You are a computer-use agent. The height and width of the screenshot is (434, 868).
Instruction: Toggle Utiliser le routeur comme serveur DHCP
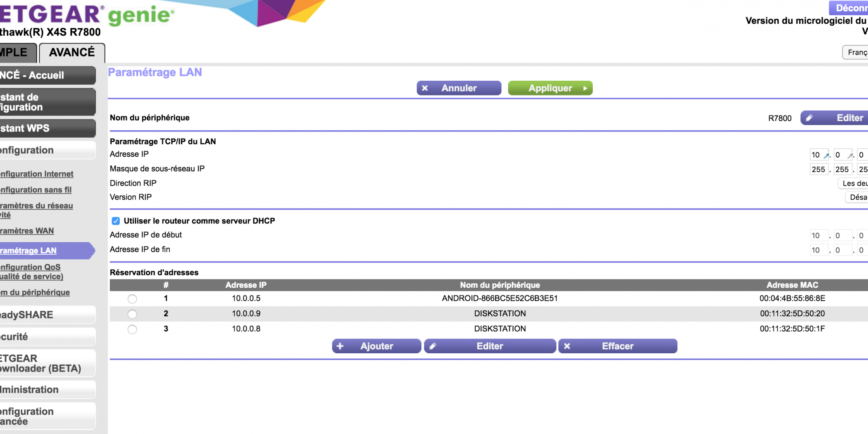click(116, 221)
